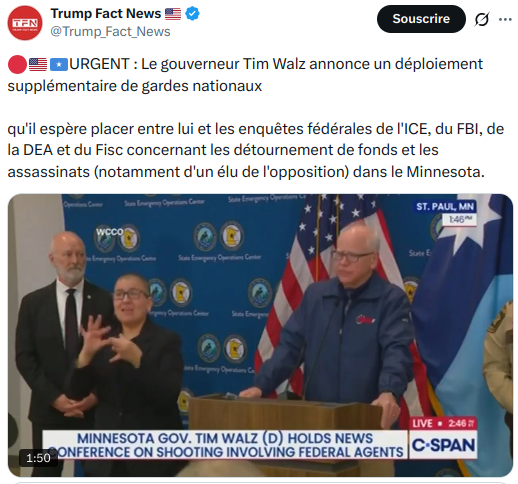Screen dimensions: 518x484
Task: Click the WCCO watermark in the video
Action: click(109, 231)
